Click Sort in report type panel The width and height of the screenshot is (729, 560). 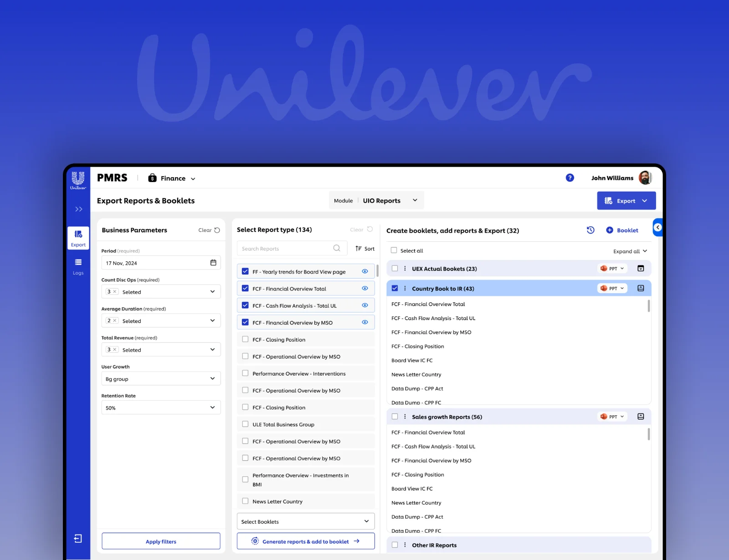click(x=365, y=249)
